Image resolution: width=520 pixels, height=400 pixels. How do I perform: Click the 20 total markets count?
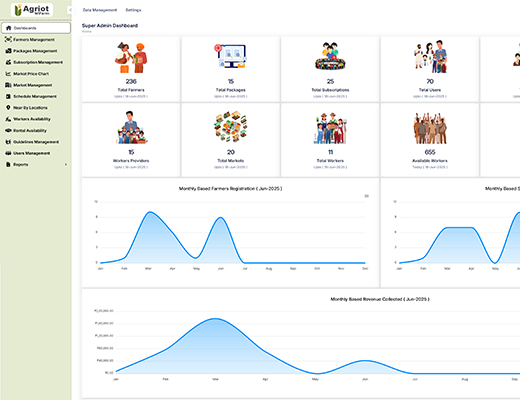tap(231, 152)
